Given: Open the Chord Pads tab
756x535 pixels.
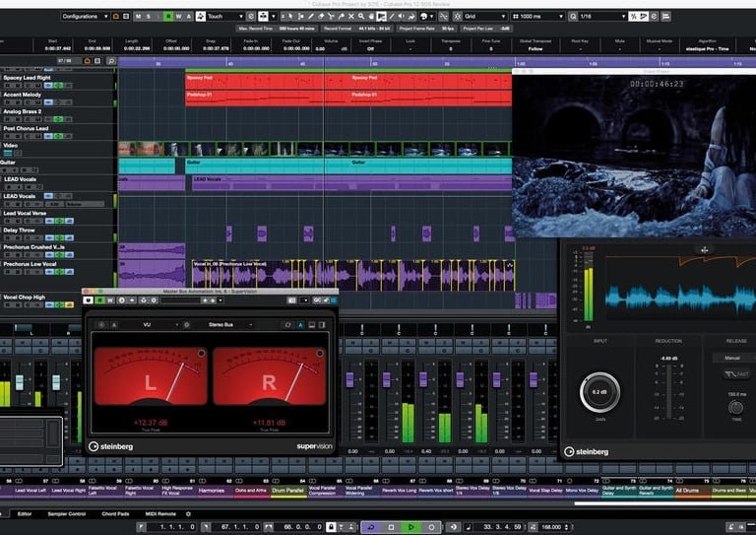Looking at the screenshot, I should pyautogui.click(x=115, y=513).
